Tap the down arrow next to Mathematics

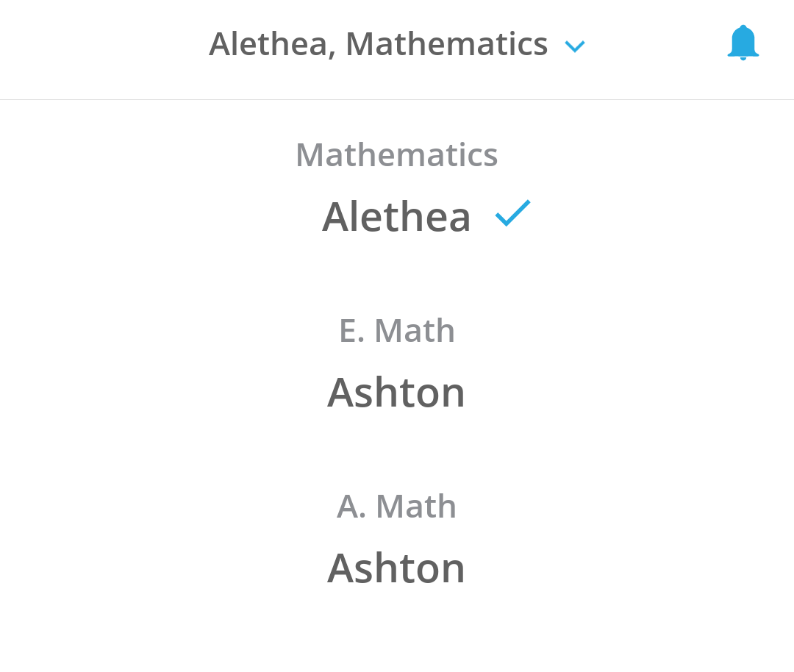[574, 46]
